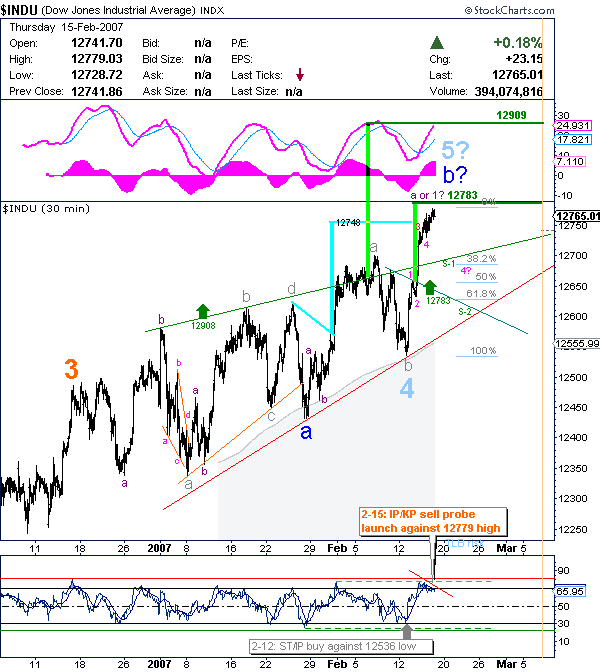Click the green up triangle beside +0.18%
This screenshot has height=672, width=600.
[436, 43]
